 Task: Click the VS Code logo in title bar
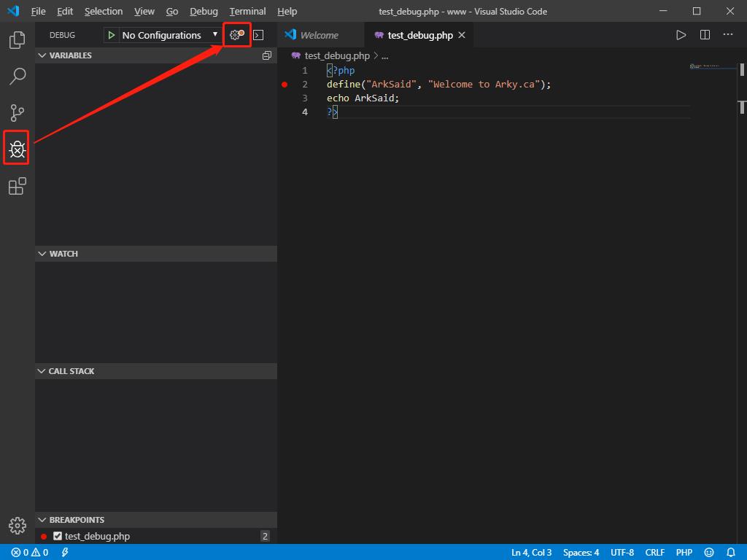(x=13, y=10)
